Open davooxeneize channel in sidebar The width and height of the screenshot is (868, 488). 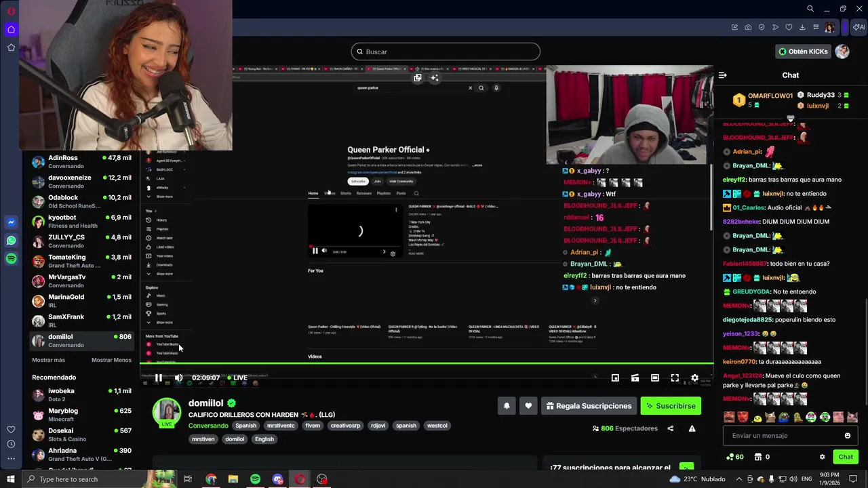(81, 182)
